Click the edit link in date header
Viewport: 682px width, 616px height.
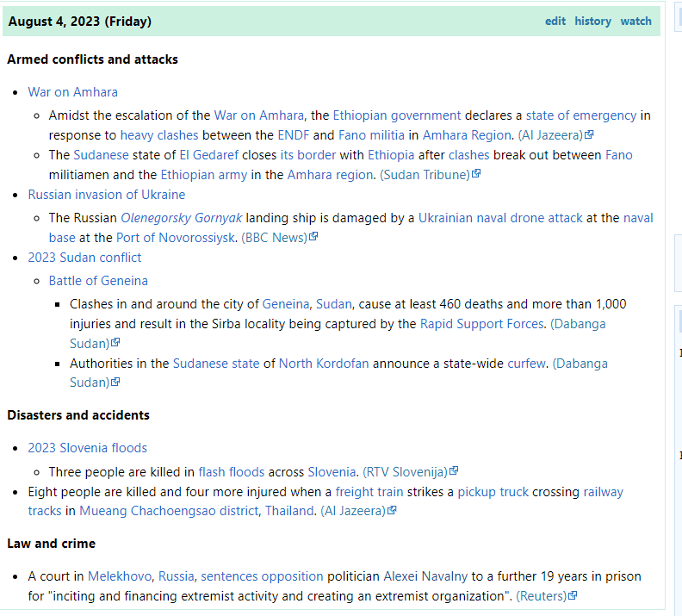coord(555,22)
